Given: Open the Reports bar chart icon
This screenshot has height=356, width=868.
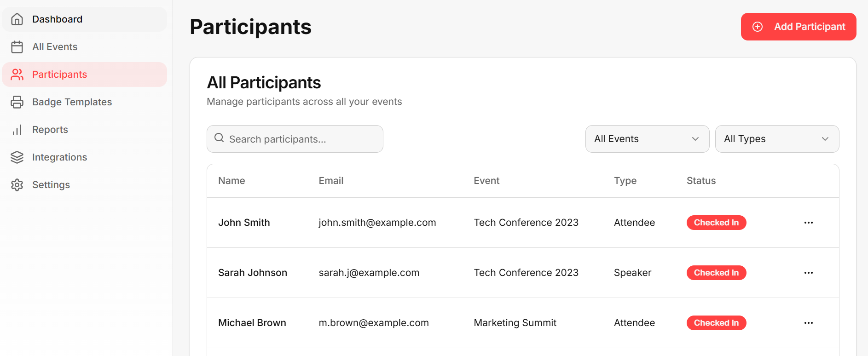Looking at the screenshot, I should (17, 130).
